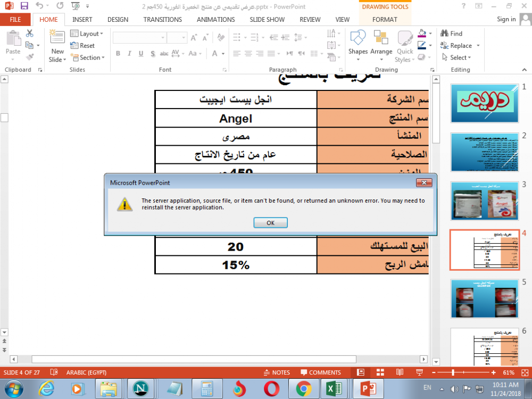Open the font name combo box
This screenshot has width=532, height=399.
point(139,37)
